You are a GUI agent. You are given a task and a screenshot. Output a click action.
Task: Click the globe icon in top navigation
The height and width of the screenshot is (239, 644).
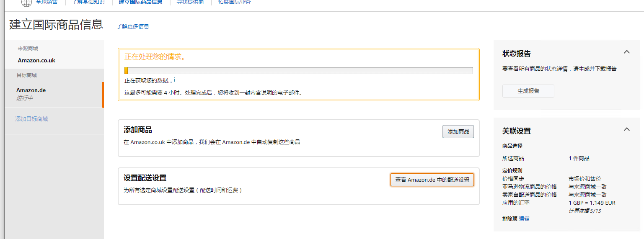26,3
